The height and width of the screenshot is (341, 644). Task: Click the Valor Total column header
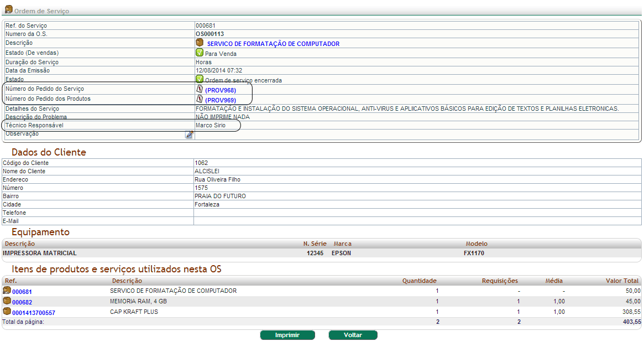click(622, 281)
